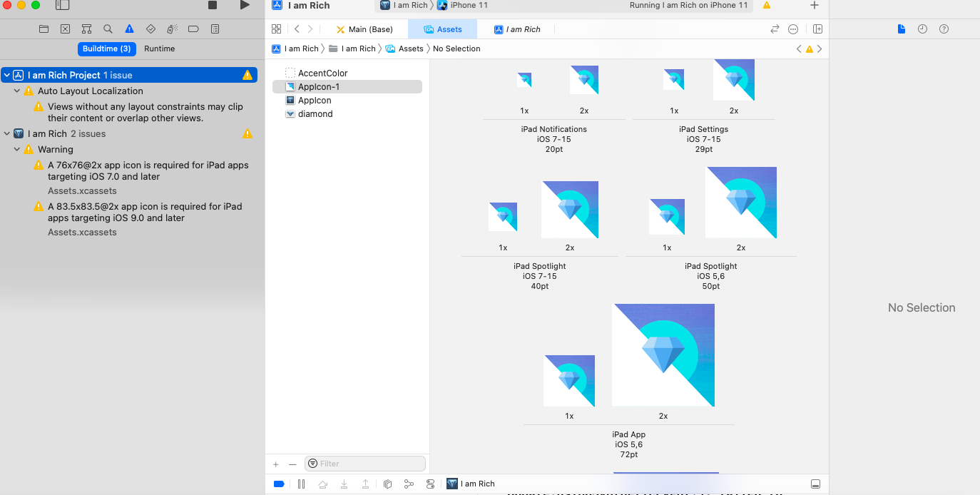The height and width of the screenshot is (495, 980).
Task: Open the Project navigator folder icon
Action: pyautogui.click(x=44, y=29)
